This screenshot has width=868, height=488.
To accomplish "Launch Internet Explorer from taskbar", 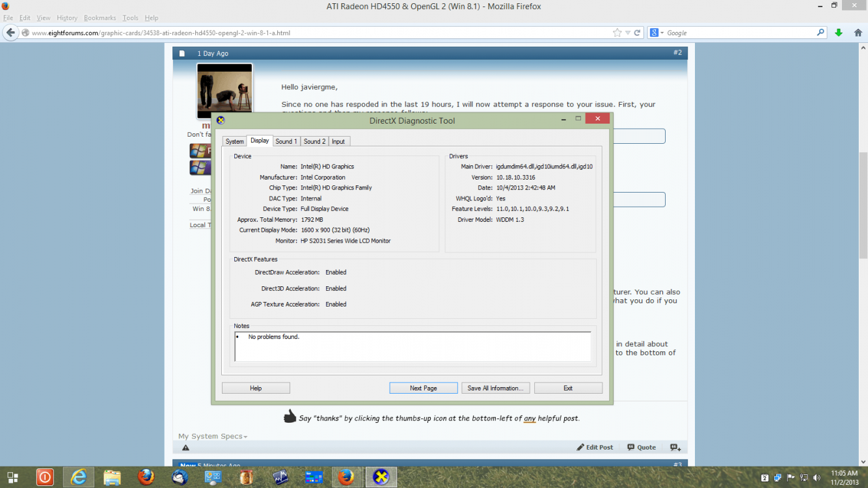I will tap(79, 478).
